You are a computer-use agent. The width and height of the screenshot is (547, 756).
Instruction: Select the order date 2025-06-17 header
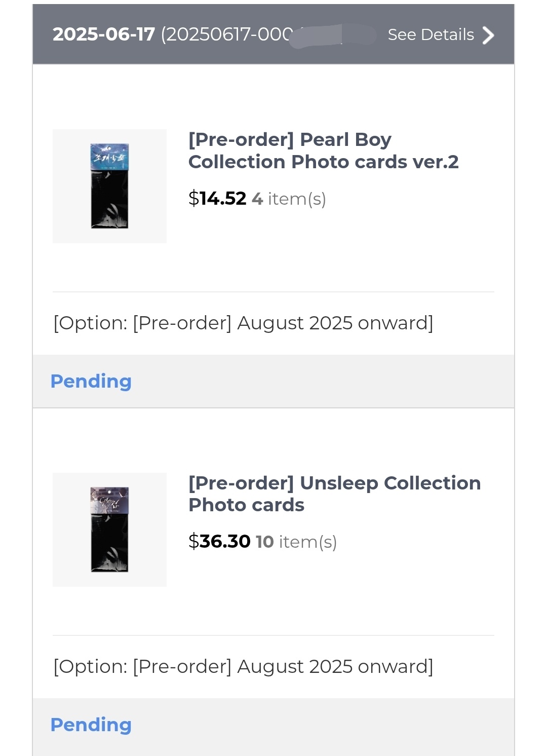tap(104, 34)
